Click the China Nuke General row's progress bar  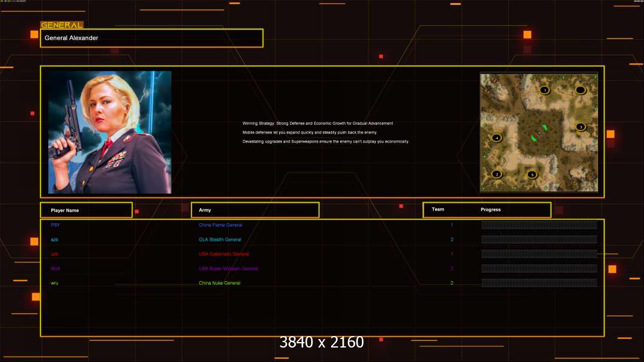(539, 283)
